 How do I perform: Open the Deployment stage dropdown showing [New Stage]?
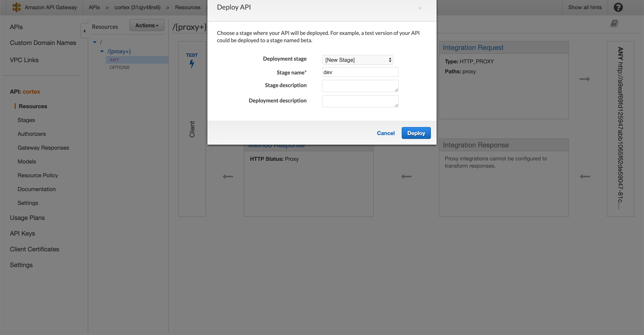click(357, 60)
